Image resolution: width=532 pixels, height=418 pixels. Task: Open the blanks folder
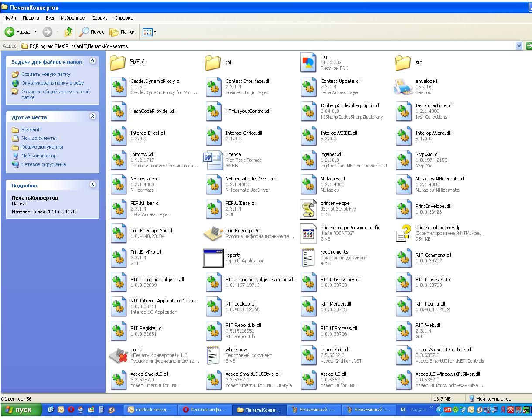118,63
